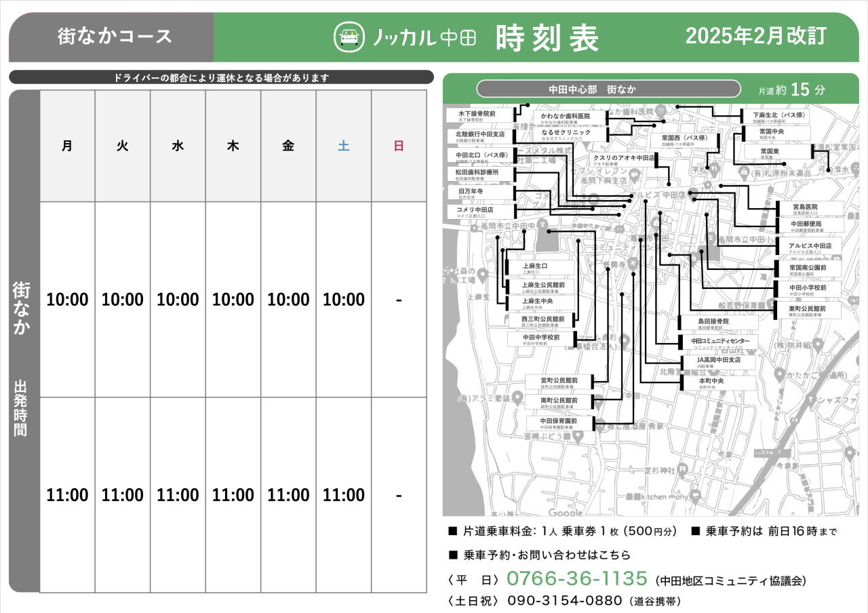The image size is (868, 613).
Task: Select the 街なかコース header label
Action: [115, 37]
